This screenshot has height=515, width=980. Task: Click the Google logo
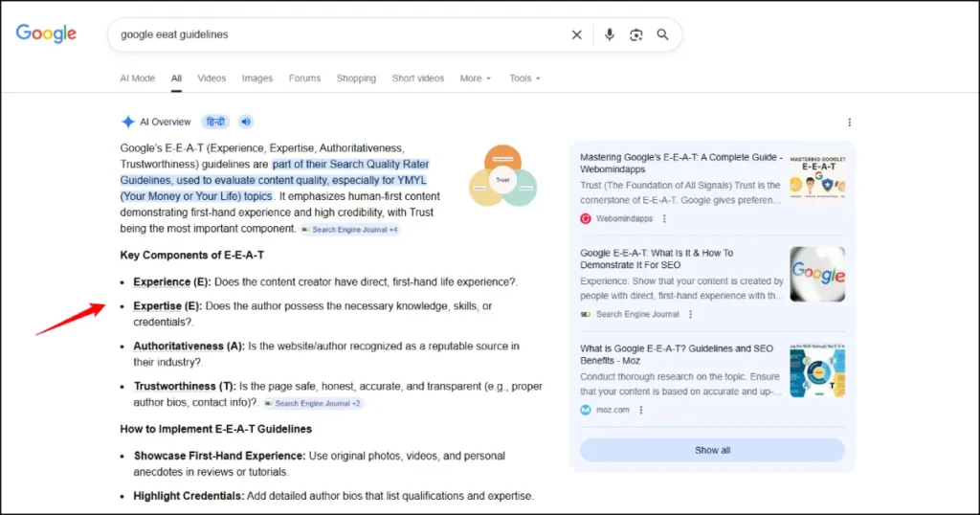[46, 34]
